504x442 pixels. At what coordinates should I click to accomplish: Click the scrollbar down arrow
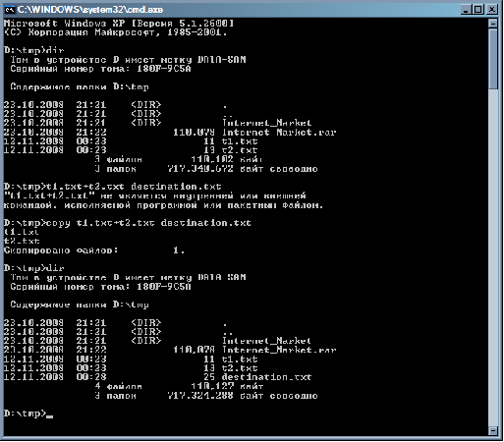click(x=493, y=430)
